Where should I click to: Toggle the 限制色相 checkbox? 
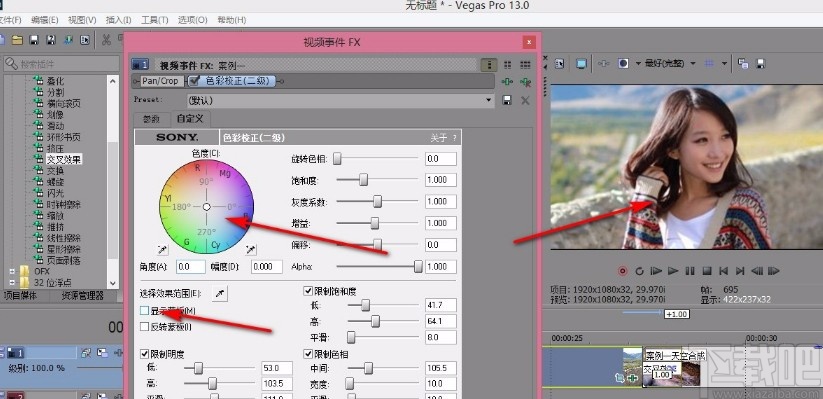point(308,354)
